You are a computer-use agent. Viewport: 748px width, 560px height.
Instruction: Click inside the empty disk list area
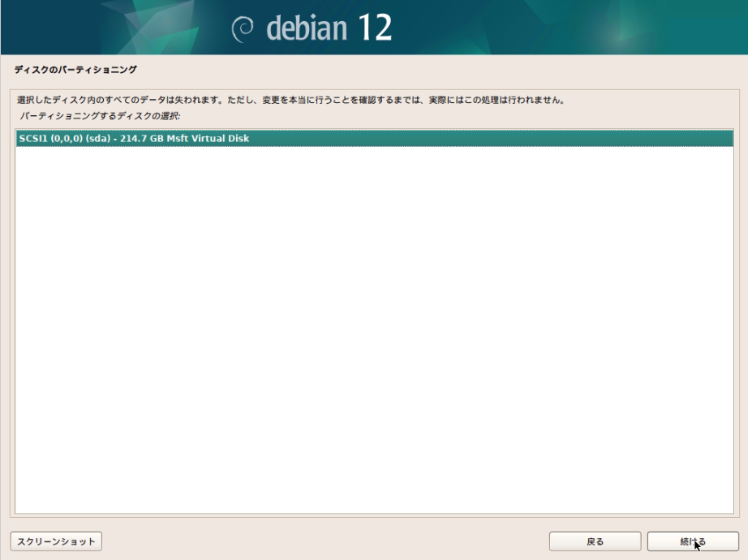(x=373, y=325)
